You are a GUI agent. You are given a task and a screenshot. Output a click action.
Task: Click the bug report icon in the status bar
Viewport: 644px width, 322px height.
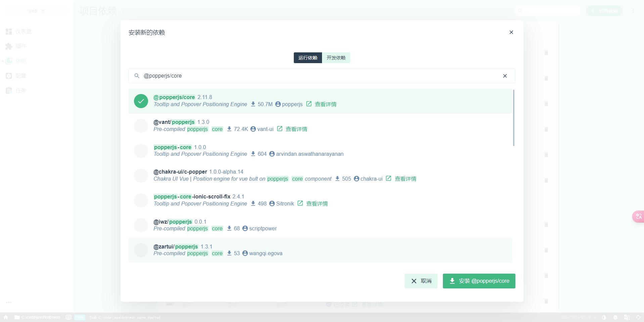(615, 317)
